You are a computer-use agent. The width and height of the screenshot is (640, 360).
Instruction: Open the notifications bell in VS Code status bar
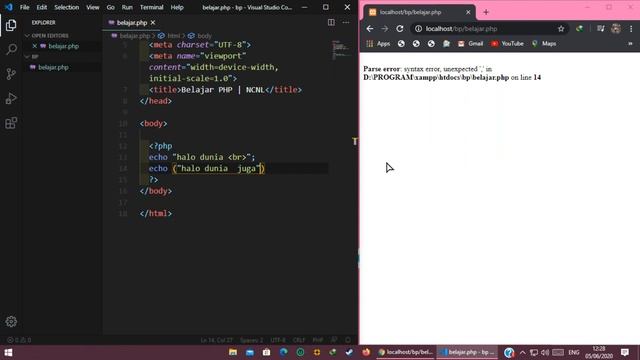coord(348,340)
